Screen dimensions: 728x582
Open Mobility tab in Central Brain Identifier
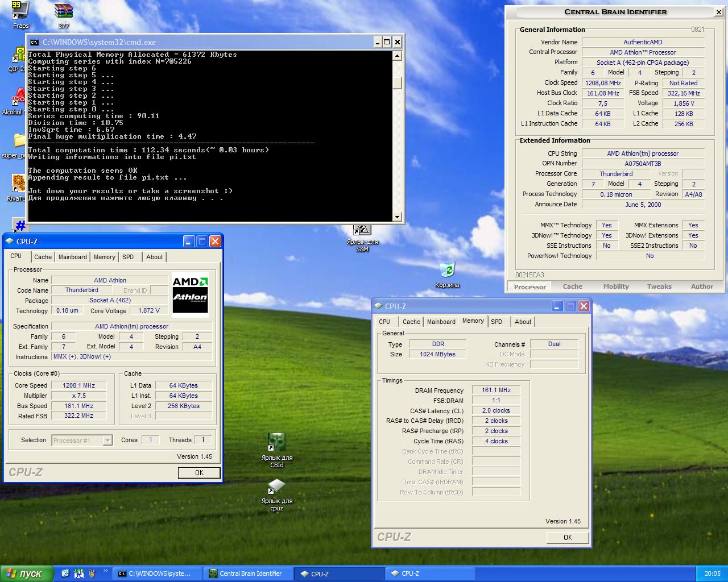pyautogui.click(x=616, y=286)
